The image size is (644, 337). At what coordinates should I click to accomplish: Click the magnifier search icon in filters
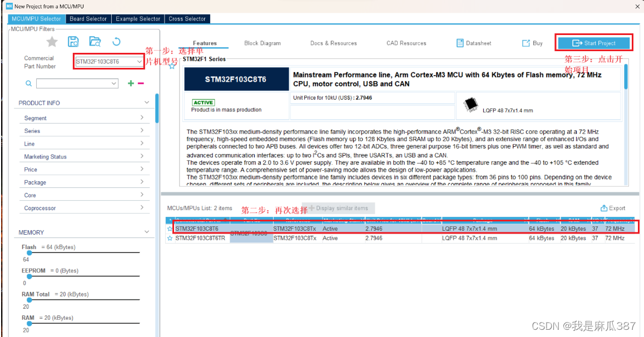point(29,83)
